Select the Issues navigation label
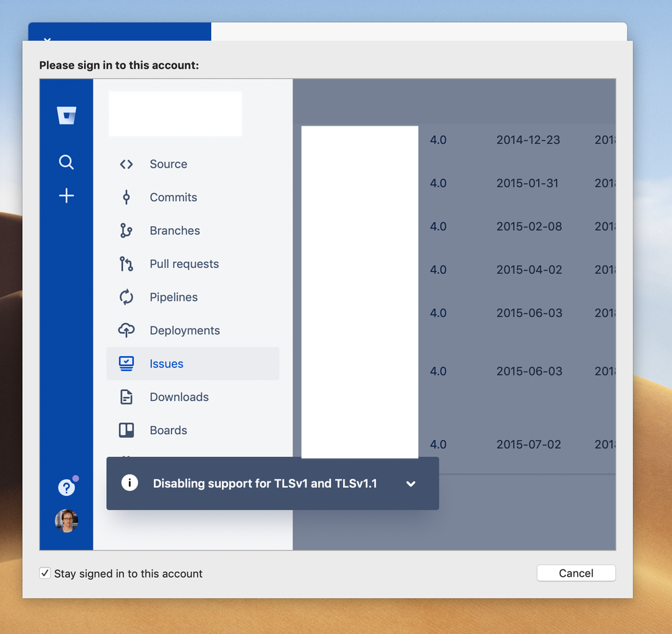This screenshot has height=634, width=672. (166, 364)
